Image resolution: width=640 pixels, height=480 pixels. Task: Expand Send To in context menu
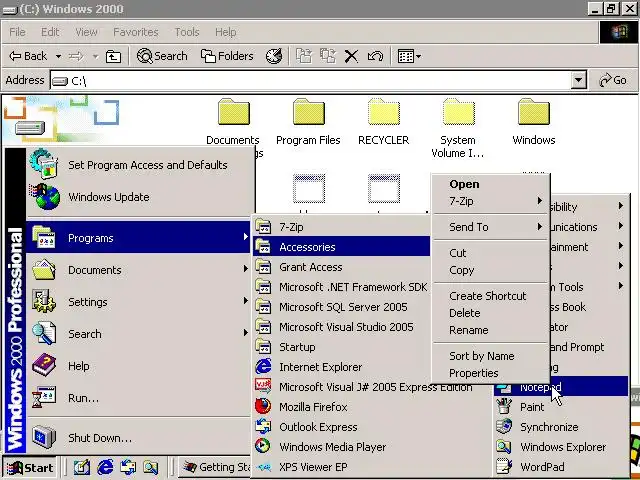tap(490, 227)
